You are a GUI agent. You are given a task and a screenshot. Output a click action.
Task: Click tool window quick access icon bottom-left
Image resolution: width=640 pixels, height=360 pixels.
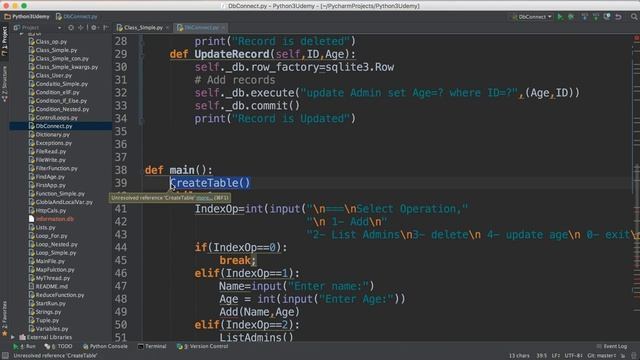click(5, 356)
